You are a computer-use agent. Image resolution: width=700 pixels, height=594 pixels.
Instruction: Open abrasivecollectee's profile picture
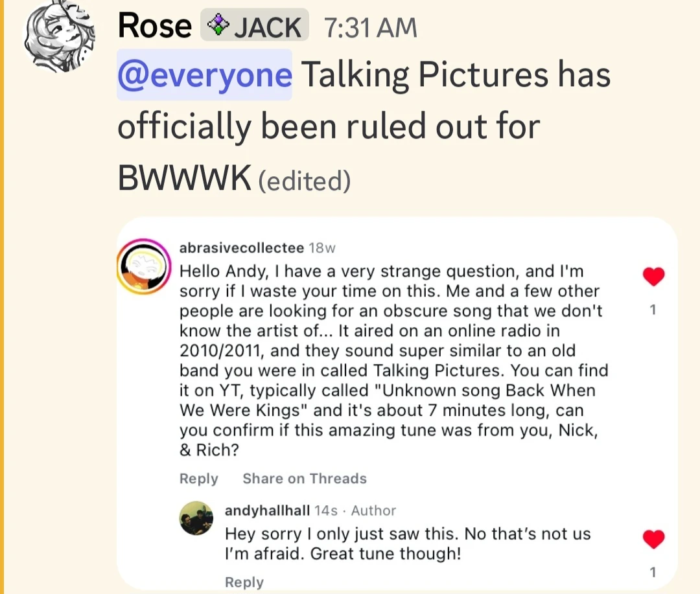click(x=144, y=266)
